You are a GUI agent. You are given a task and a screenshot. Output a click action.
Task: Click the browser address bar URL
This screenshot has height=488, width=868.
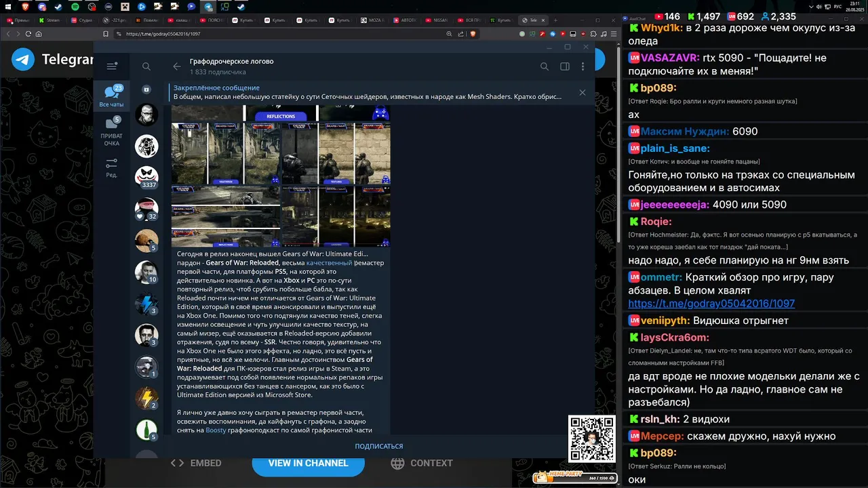[163, 34]
